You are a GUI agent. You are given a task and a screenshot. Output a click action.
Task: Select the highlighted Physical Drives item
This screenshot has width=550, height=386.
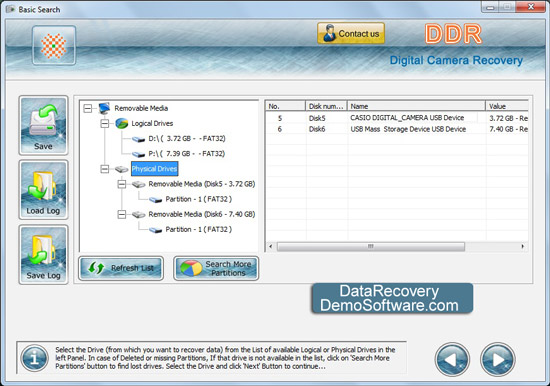click(x=154, y=169)
